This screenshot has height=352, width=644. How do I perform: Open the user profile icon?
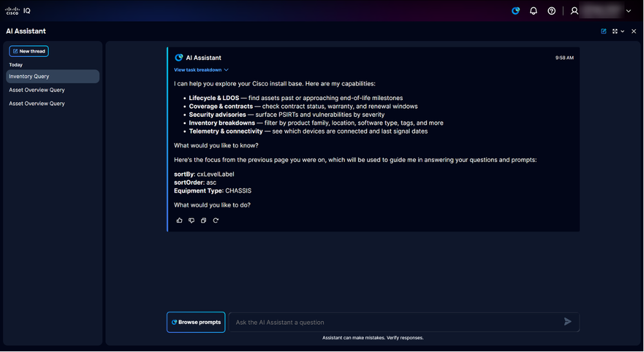[574, 11]
